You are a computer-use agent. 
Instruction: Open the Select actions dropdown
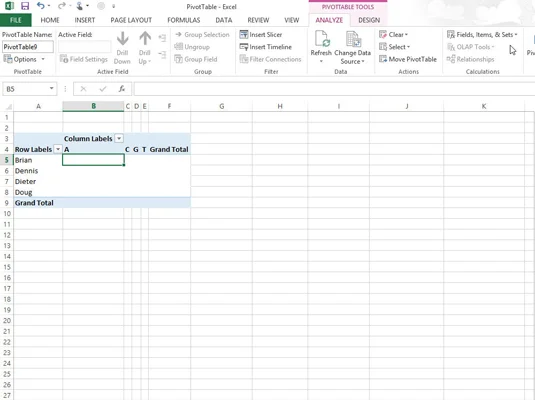[x=394, y=47]
